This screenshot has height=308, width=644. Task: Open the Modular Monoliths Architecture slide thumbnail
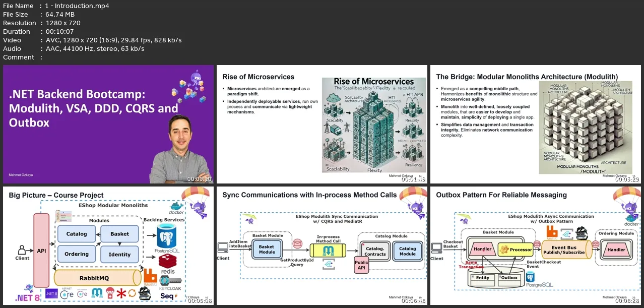(x=536, y=124)
